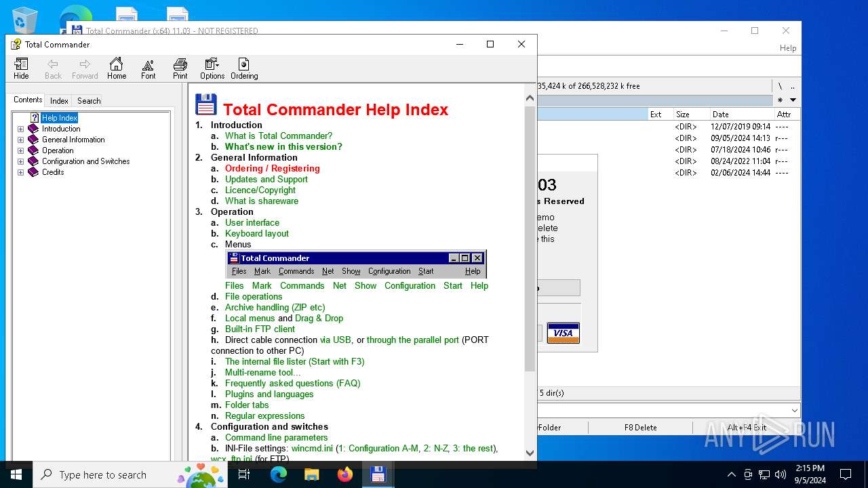Image resolution: width=868 pixels, height=488 pixels.
Task: Click the Forward toolbar icon
Action: [85, 68]
